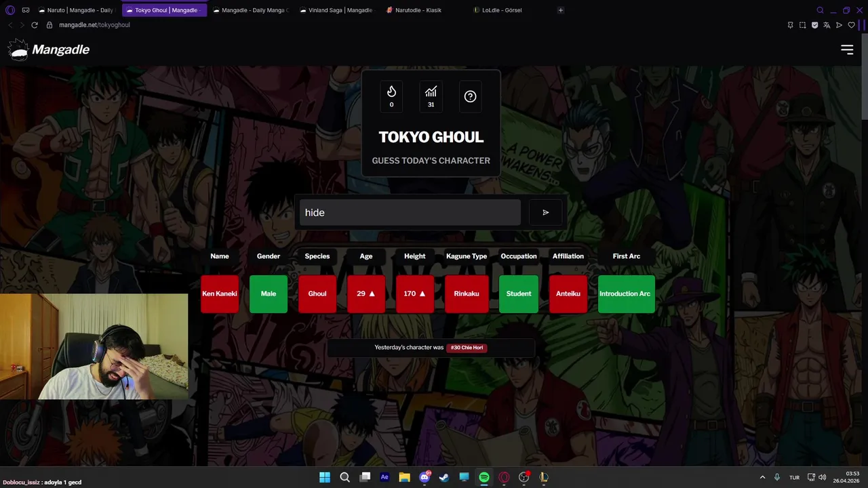Click the webcam overlay thumbnail
Viewport: 868px width, 488px height.
click(94, 346)
